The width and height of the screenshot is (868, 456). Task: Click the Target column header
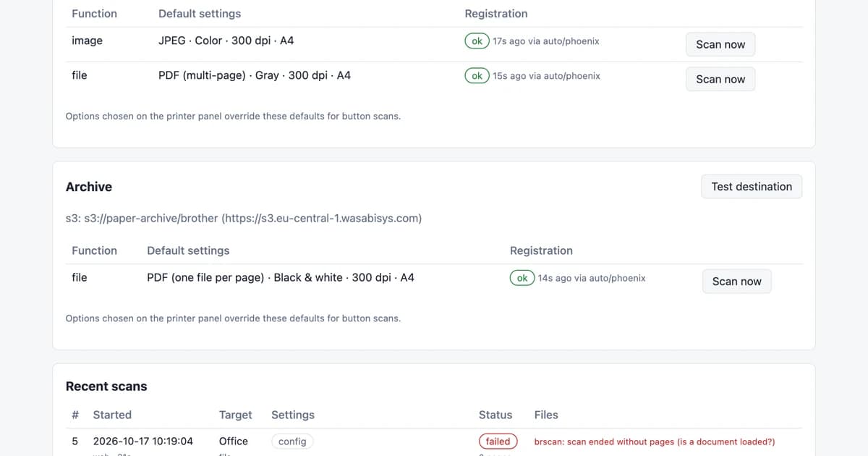coord(236,415)
